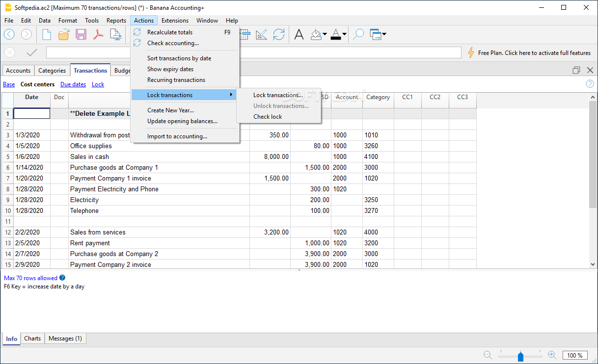This screenshot has height=364, width=598.
Task: Open the Messages (1) tab
Action: 65,338
